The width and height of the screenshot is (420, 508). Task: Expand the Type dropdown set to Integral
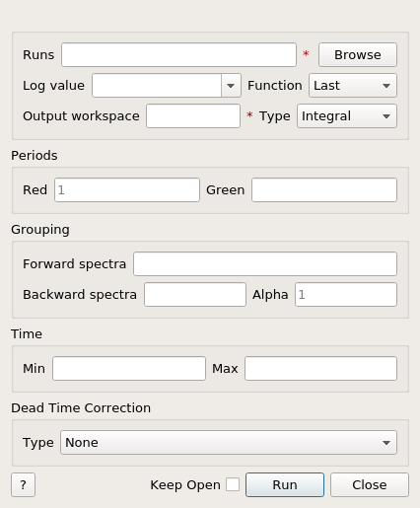coord(347,116)
